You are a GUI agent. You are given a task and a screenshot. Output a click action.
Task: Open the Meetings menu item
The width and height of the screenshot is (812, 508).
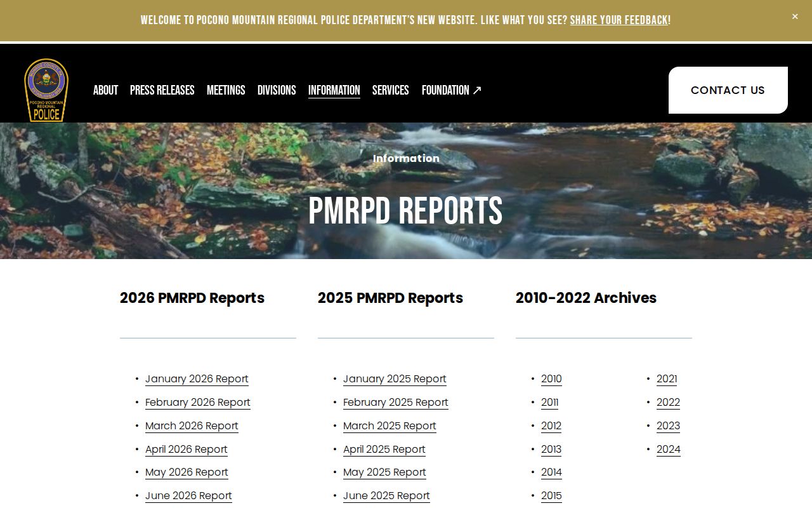coord(226,90)
